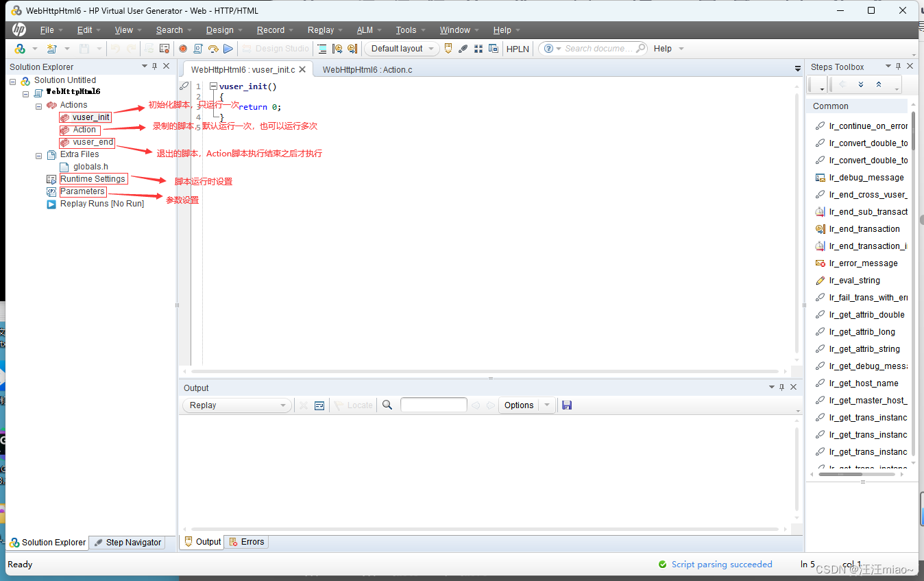
Task: Switch to the Errors tab
Action: point(247,542)
